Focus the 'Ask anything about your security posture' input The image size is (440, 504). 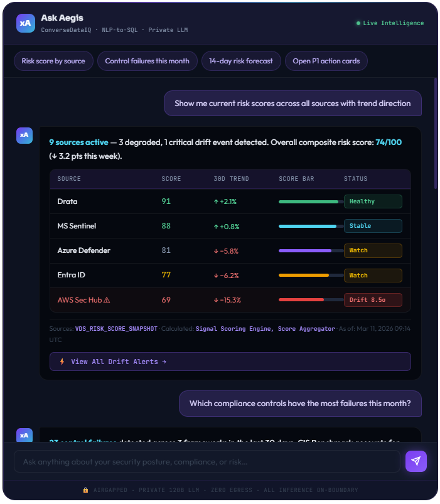click(x=207, y=461)
